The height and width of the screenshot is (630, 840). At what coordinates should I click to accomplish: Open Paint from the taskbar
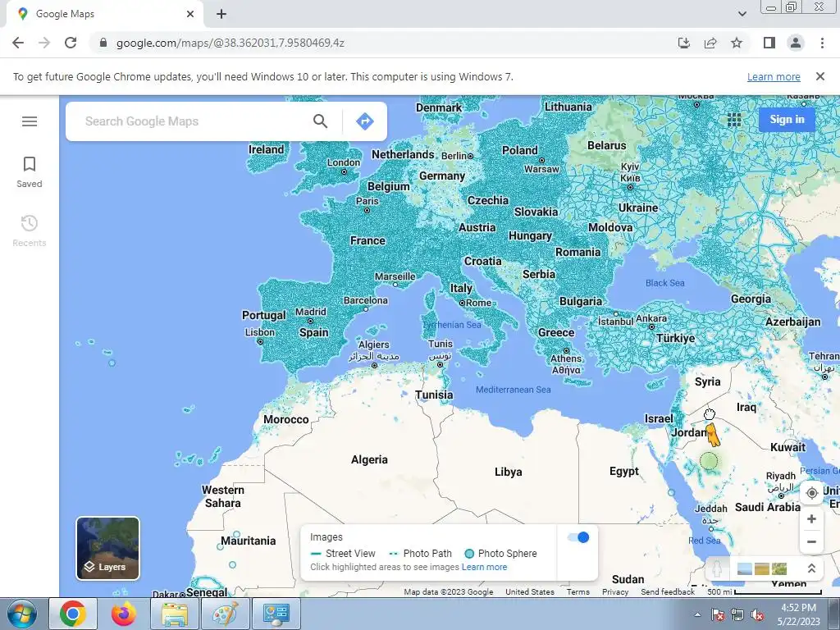pos(225,614)
